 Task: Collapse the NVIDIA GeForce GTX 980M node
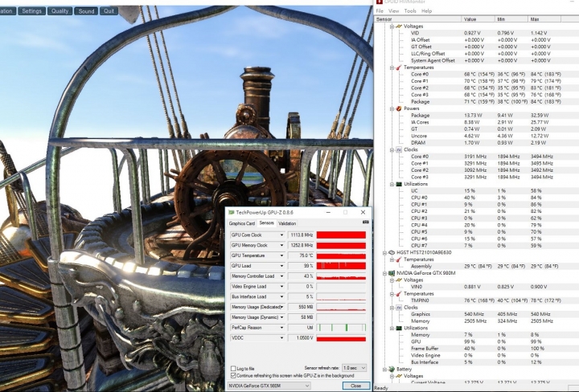(x=384, y=273)
